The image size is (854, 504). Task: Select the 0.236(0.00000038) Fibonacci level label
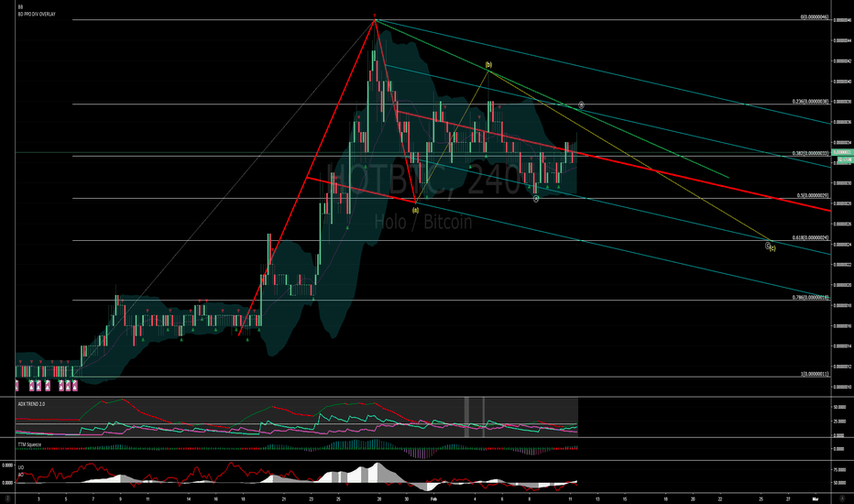click(810, 102)
